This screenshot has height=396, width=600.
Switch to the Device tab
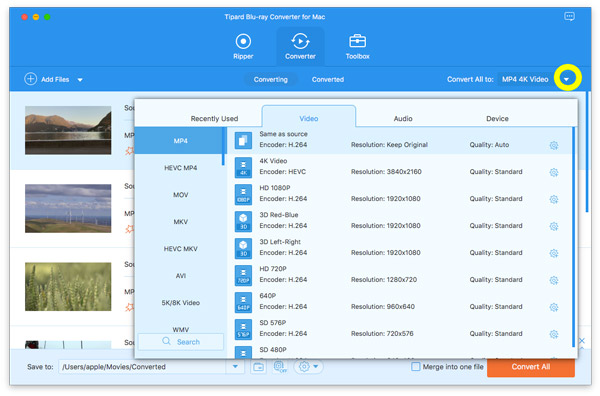coord(497,119)
